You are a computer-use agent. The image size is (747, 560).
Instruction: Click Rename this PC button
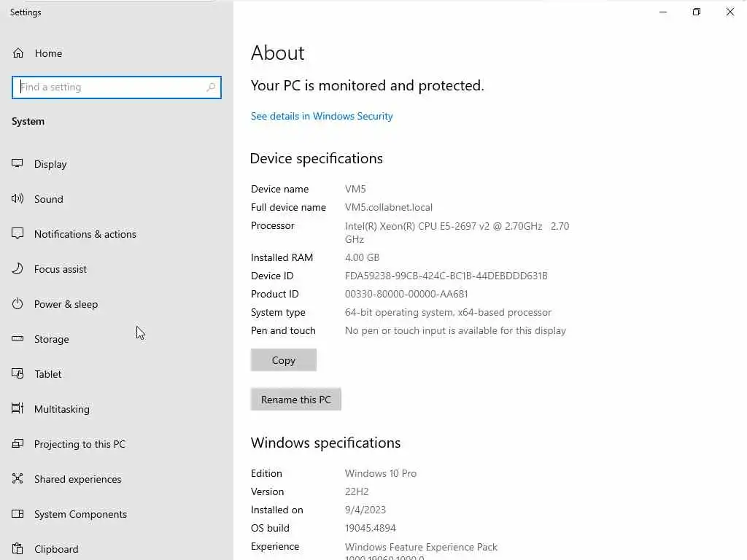click(296, 400)
